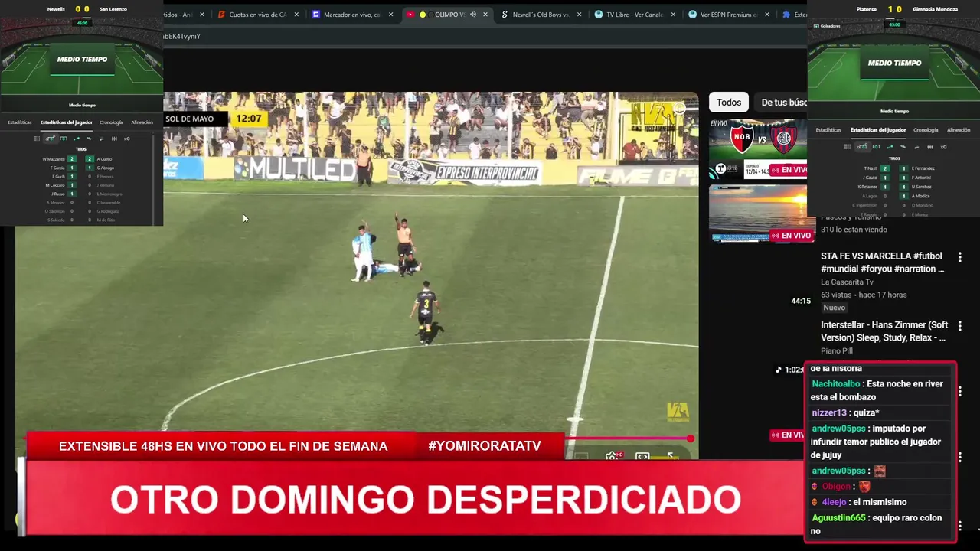The height and width of the screenshot is (551, 980).
Task: Open Alineación tab in Newells widget
Action: coord(142,122)
